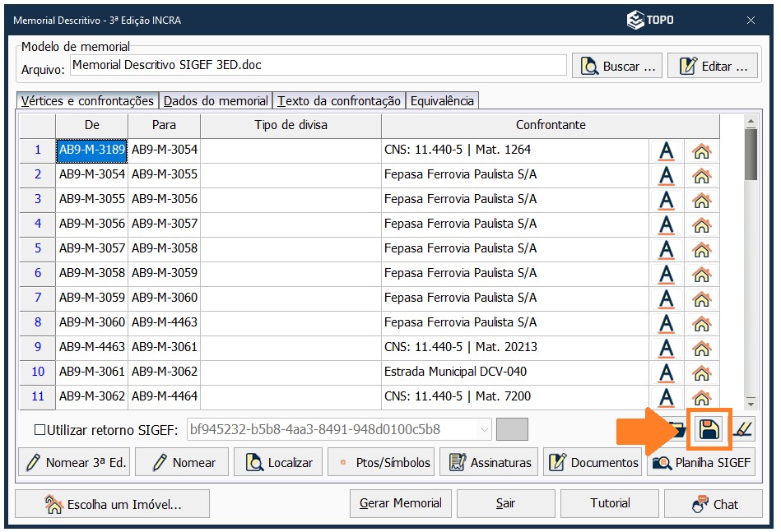Click the eraser clear icon
Screen dimensions: 781x532
741,428
